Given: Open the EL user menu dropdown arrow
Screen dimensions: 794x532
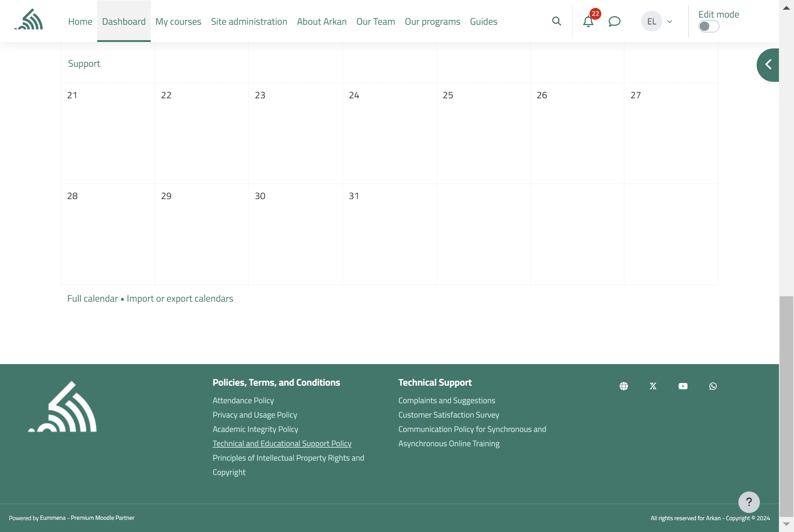Looking at the screenshot, I should 670,22.
